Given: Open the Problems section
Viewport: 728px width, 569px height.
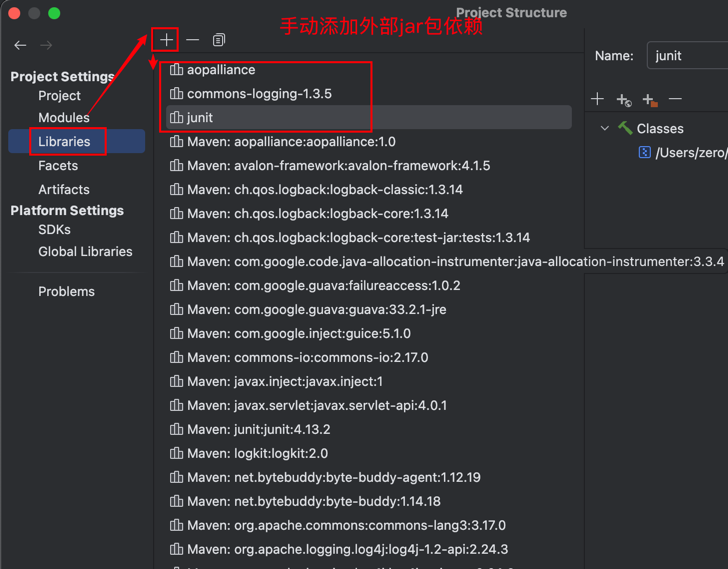Looking at the screenshot, I should 66,291.
